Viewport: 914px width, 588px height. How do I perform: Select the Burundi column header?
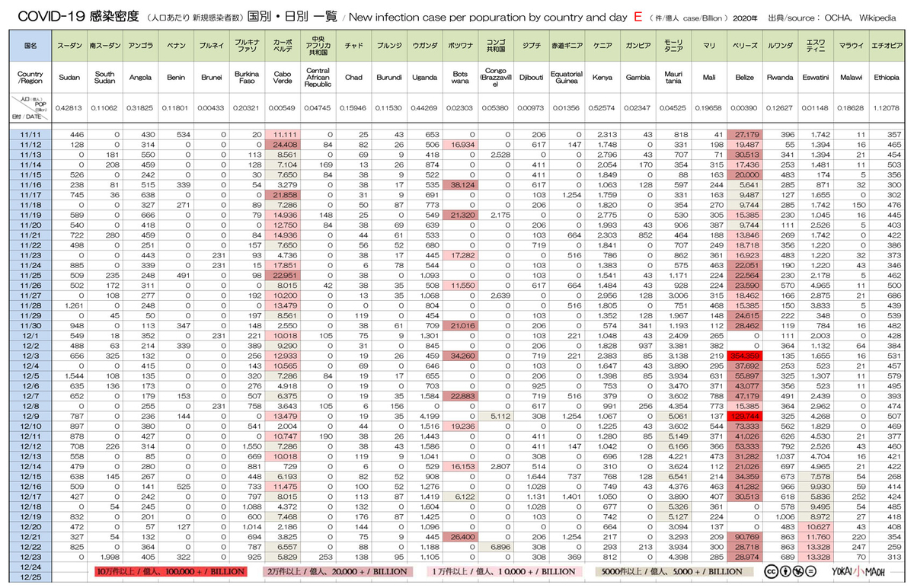pos(388,78)
